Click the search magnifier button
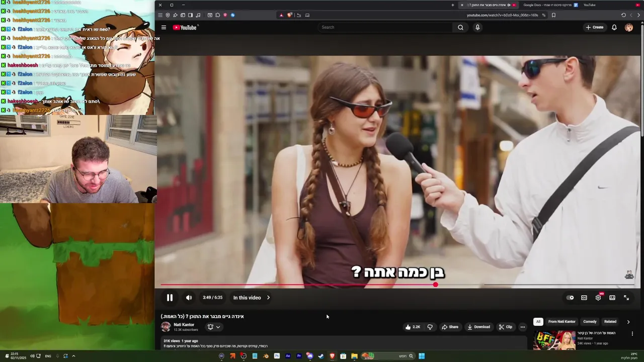 [x=460, y=27]
